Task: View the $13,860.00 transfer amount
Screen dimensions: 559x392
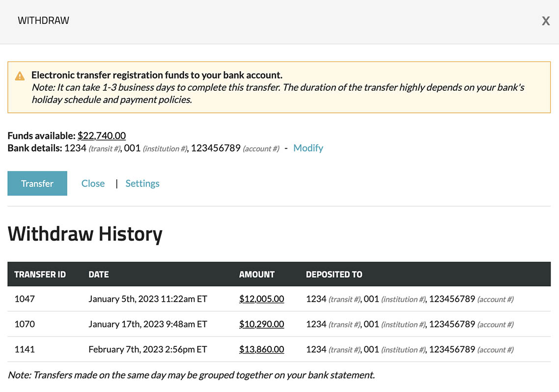Action: pos(261,349)
